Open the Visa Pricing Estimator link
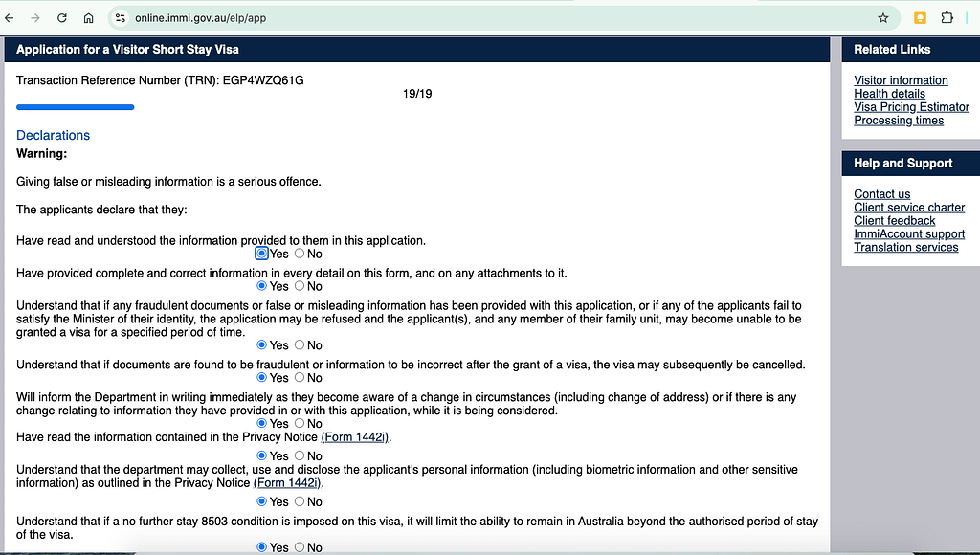 pos(911,107)
